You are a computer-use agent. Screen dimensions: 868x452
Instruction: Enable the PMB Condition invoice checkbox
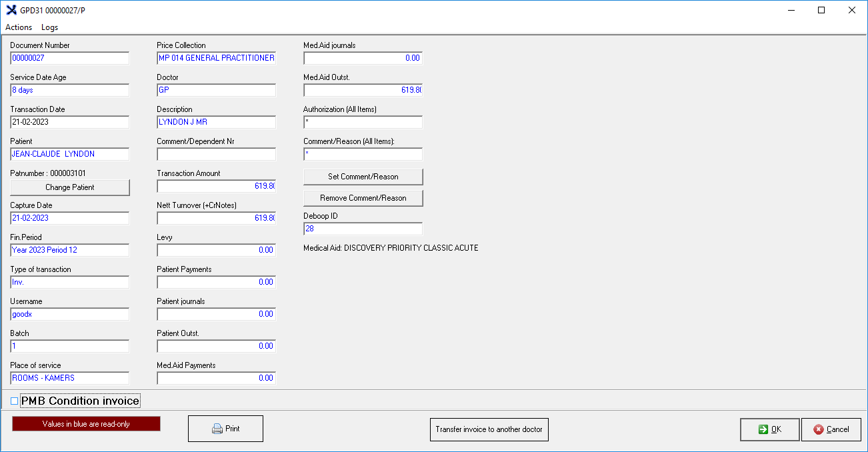(15, 401)
